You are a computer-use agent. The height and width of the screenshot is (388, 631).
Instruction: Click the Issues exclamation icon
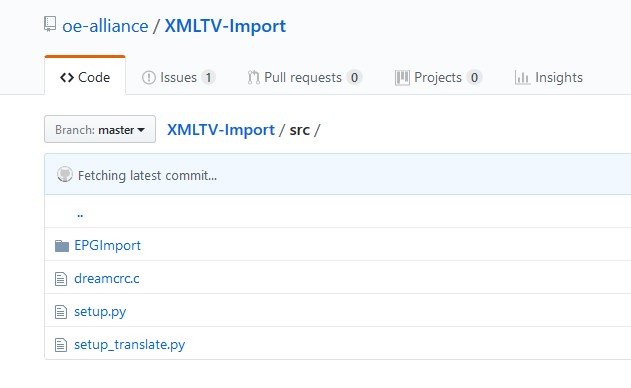[148, 77]
